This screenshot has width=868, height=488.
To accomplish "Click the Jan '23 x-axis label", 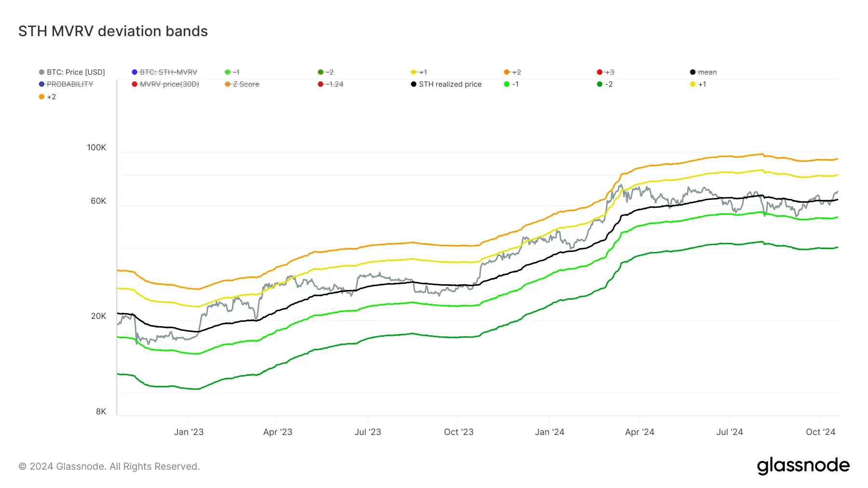I will pyautogui.click(x=189, y=432).
